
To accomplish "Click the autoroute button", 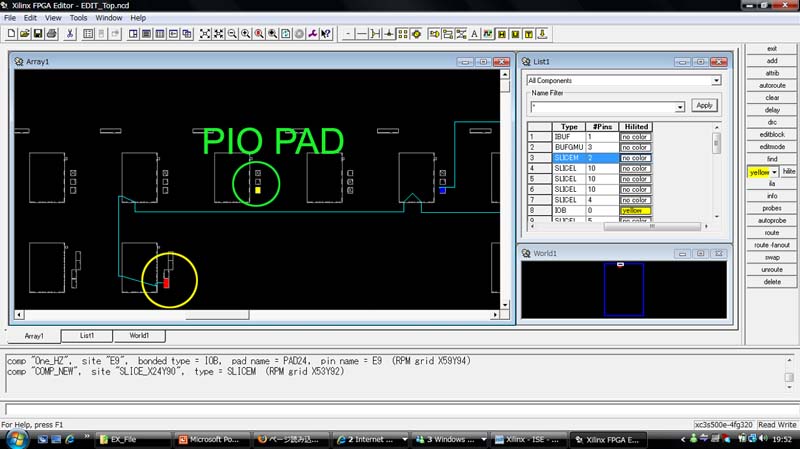I will pos(772,86).
